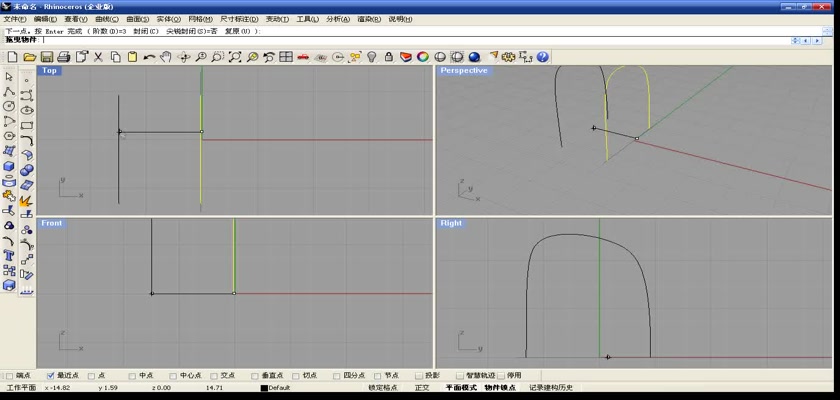Select the Arc tool in sidebar
The height and width of the screenshot is (400, 840).
9,122
